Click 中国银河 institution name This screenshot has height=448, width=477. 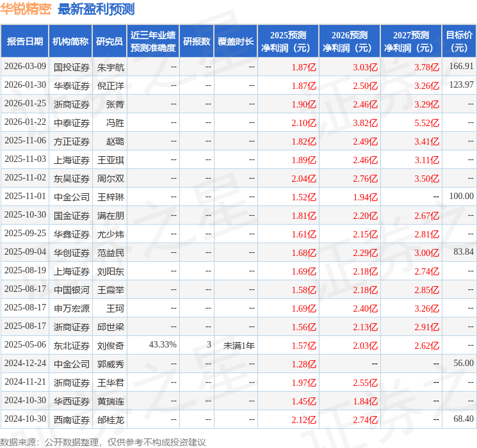(x=72, y=290)
